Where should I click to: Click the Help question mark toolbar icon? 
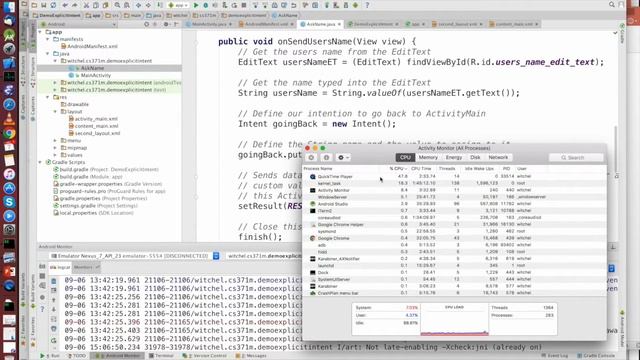point(367,5)
